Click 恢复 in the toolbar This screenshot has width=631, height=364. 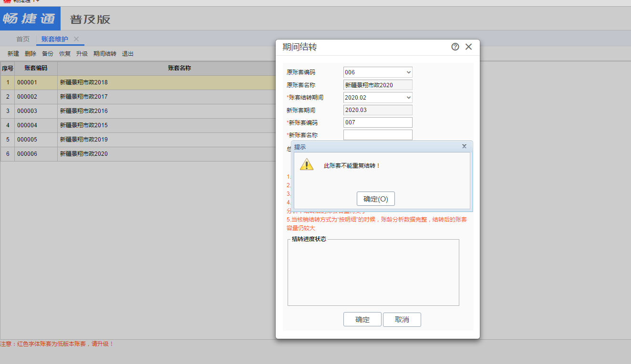click(65, 54)
